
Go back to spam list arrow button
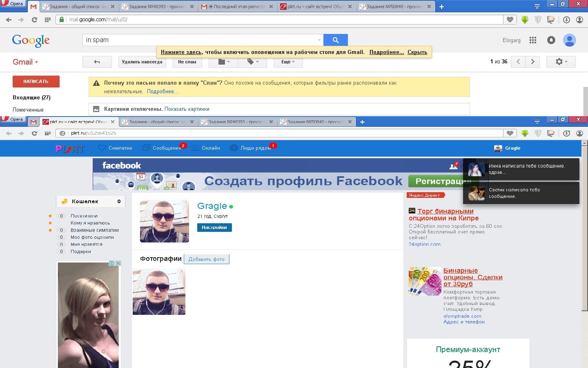(97, 62)
